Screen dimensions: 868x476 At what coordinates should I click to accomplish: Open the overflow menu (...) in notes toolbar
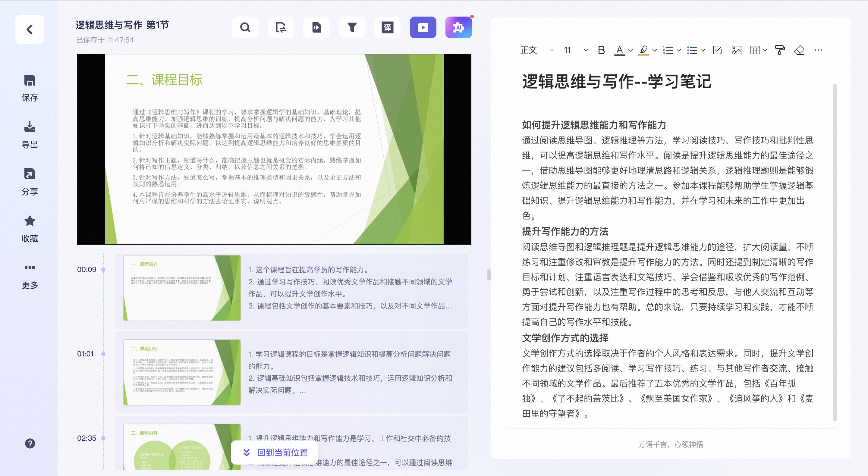click(x=819, y=50)
